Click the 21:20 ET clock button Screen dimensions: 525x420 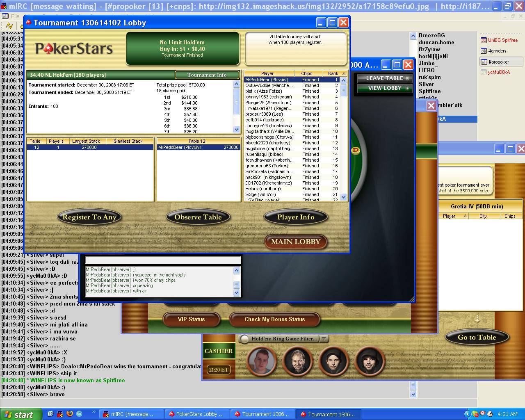click(218, 370)
